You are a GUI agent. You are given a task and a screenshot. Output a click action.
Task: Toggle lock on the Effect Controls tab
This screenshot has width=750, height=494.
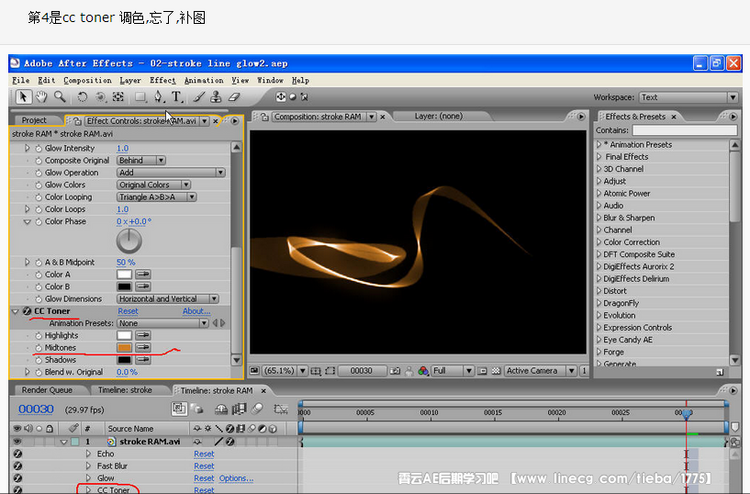tap(77, 121)
